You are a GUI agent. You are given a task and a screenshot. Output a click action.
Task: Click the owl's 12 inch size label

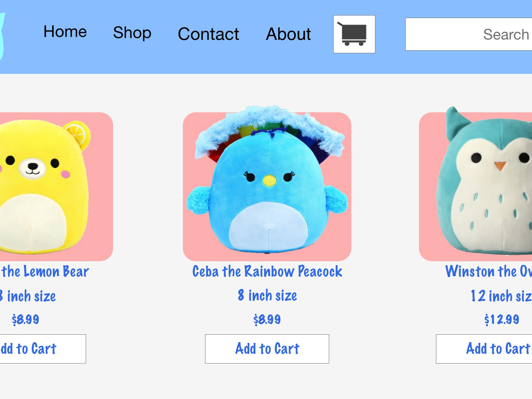(x=501, y=296)
